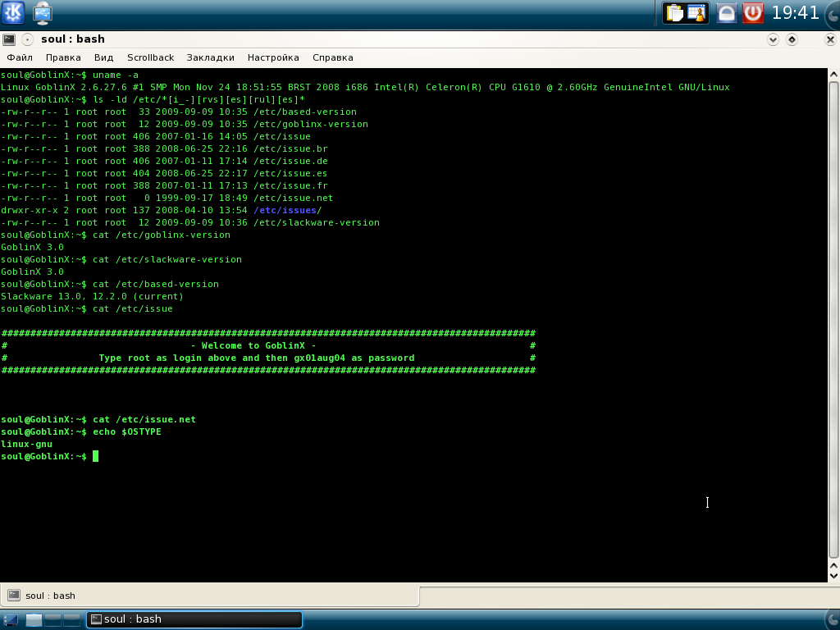Click the 'Welcome to GoblinX' banner text
The width and height of the screenshot is (840, 630).
coord(253,346)
